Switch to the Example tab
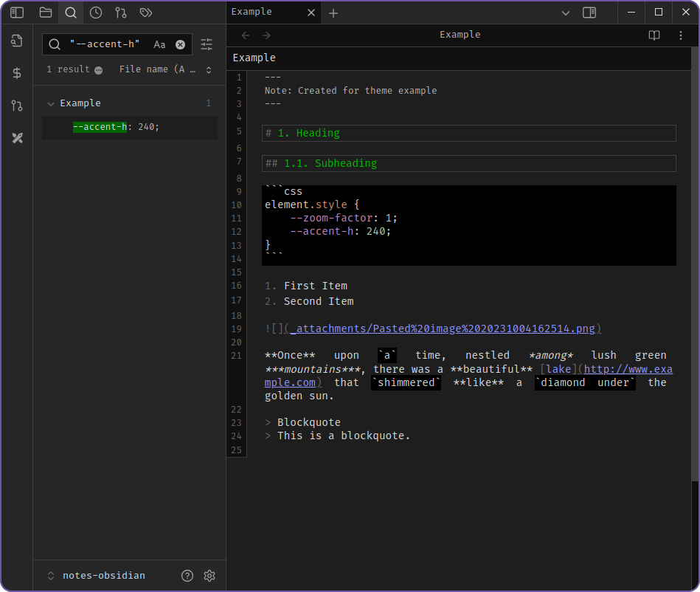Image resolution: width=700 pixels, height=592 pixels. tap(252, 12)
